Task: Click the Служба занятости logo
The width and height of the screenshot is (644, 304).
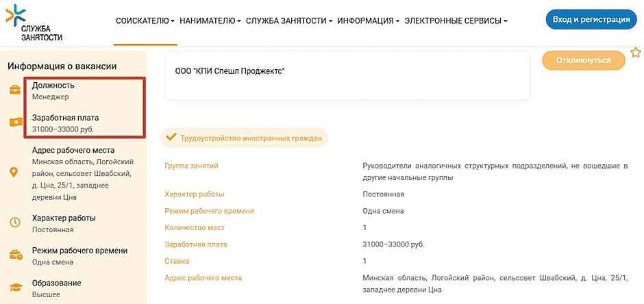Action: [x=34, y=23]
